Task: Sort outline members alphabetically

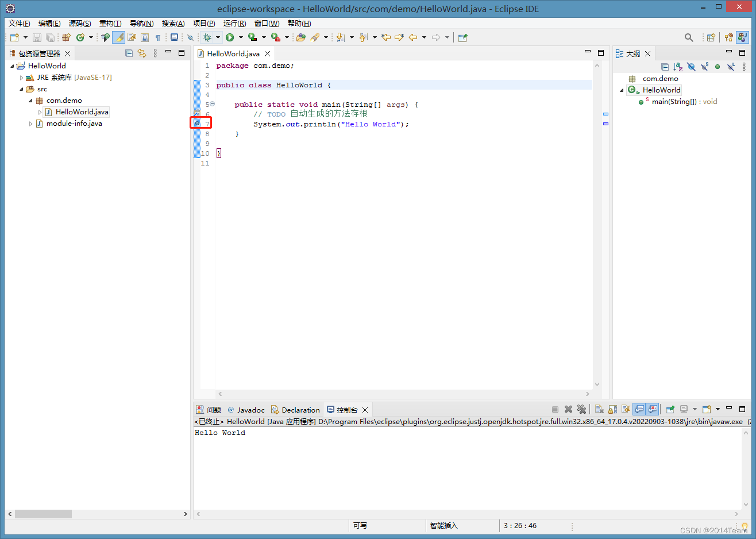Action: [x=678, y=67]
